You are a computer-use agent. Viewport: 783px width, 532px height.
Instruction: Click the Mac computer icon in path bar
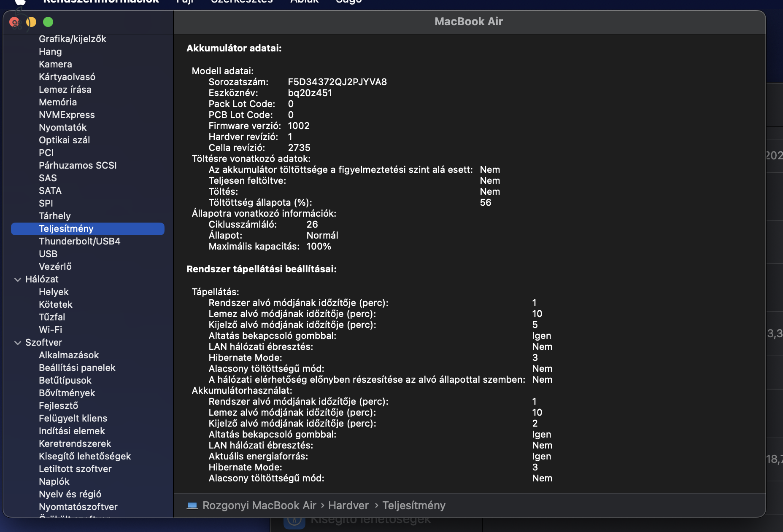(x=192, y=505)
